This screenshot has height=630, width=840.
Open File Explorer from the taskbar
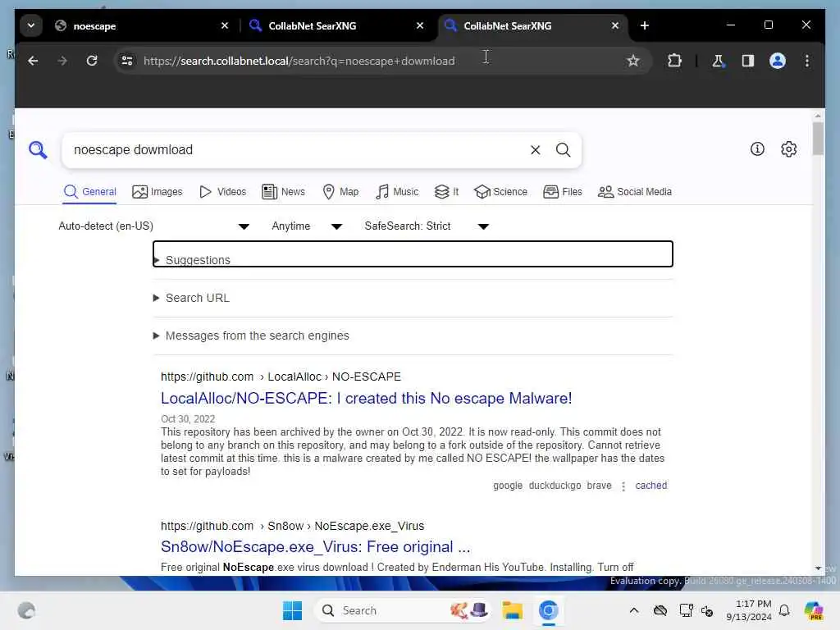pos(512,610)
